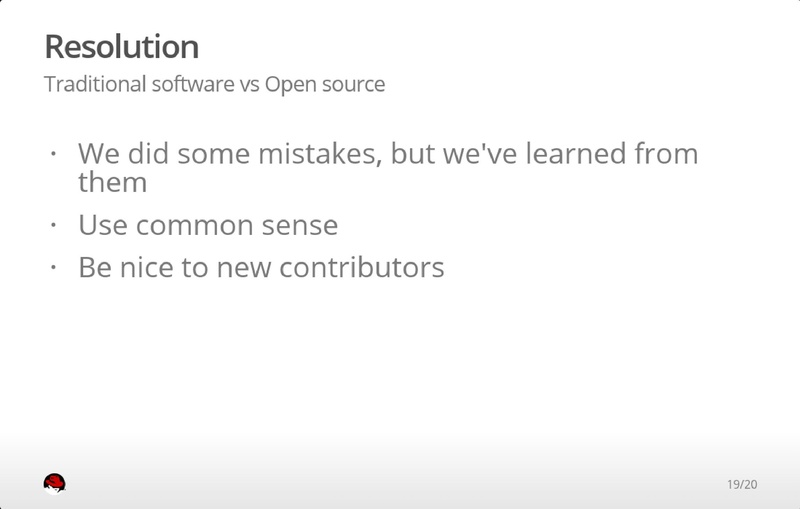Click the word 'software' in the subtitle
Screen dimensions: 800x509
point(190,84)
